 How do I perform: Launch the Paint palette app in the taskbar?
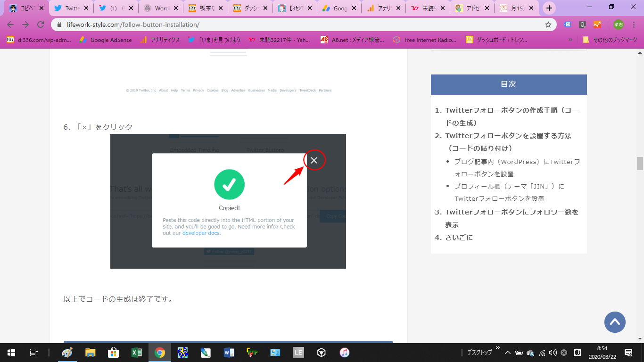tap(67, 352)
